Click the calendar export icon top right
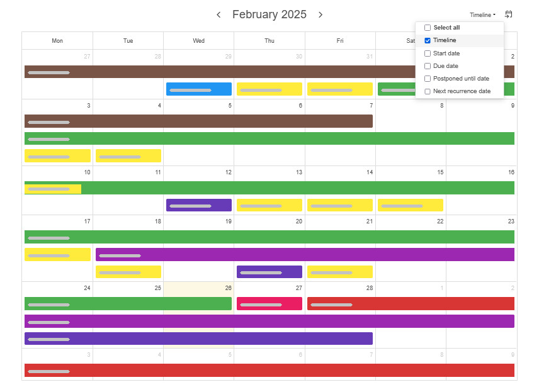The image size is (539, 392). click(x=509, y=14)
